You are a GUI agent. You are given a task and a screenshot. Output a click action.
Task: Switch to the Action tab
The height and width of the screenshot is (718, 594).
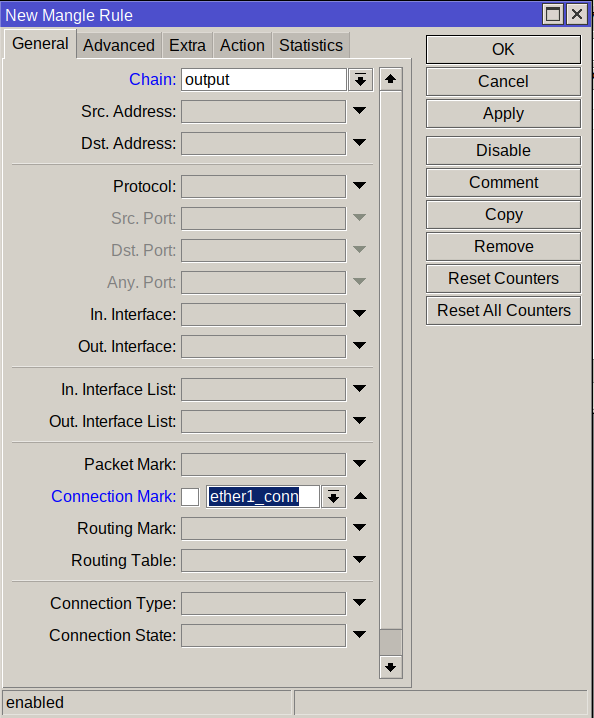242,45
